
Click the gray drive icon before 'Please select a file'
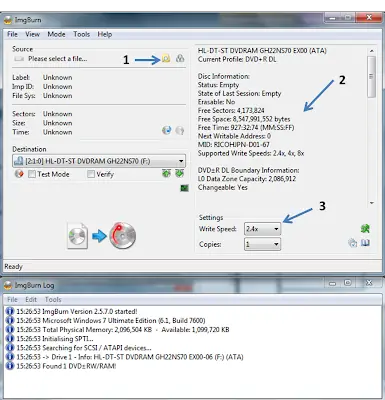[19, 59]
